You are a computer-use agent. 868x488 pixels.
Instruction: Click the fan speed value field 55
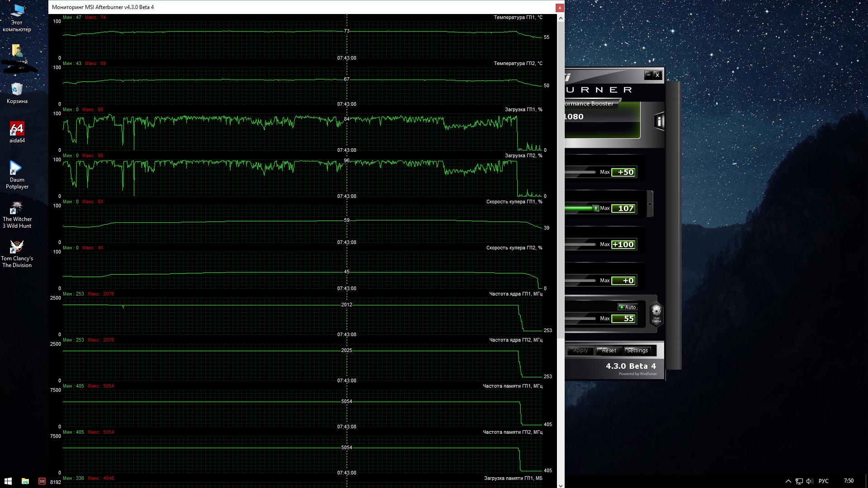click(x=624, y=319)
